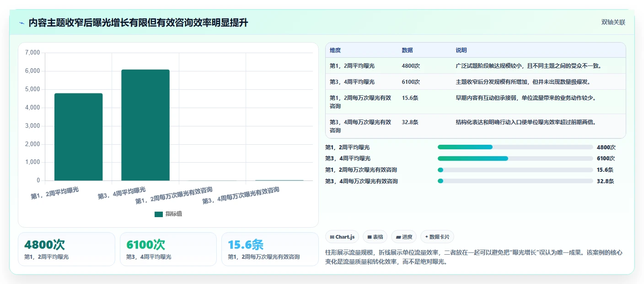Click the 维度 column header
This screenshot has width=644, height=284.
335,50
